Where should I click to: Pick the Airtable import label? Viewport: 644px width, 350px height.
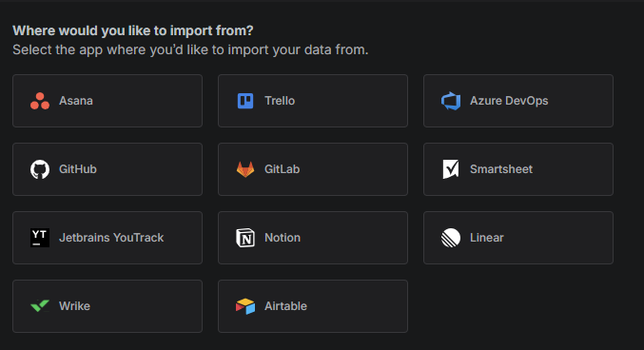[285, 306]
